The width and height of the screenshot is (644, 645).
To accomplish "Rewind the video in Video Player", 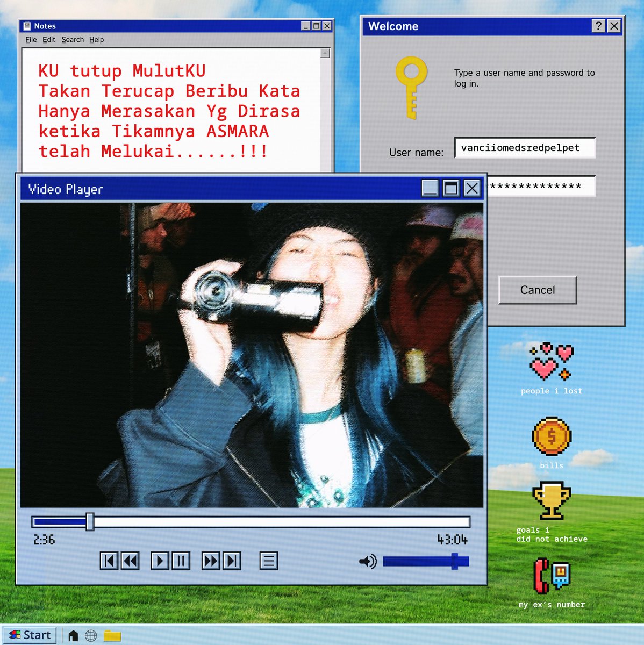I will (130, 561).
